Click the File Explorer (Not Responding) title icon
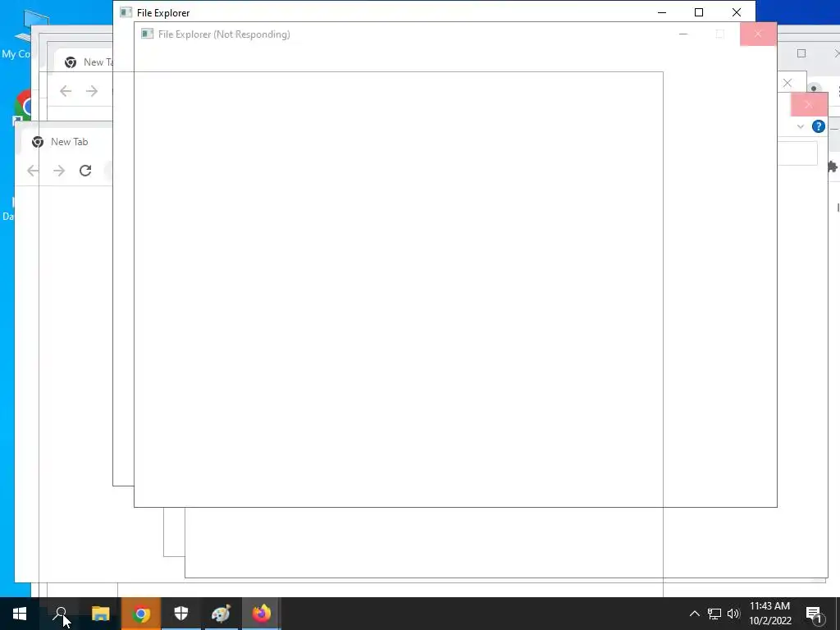Screen dimensions: 840x630 pyautogui.click(x=147, y=34)
